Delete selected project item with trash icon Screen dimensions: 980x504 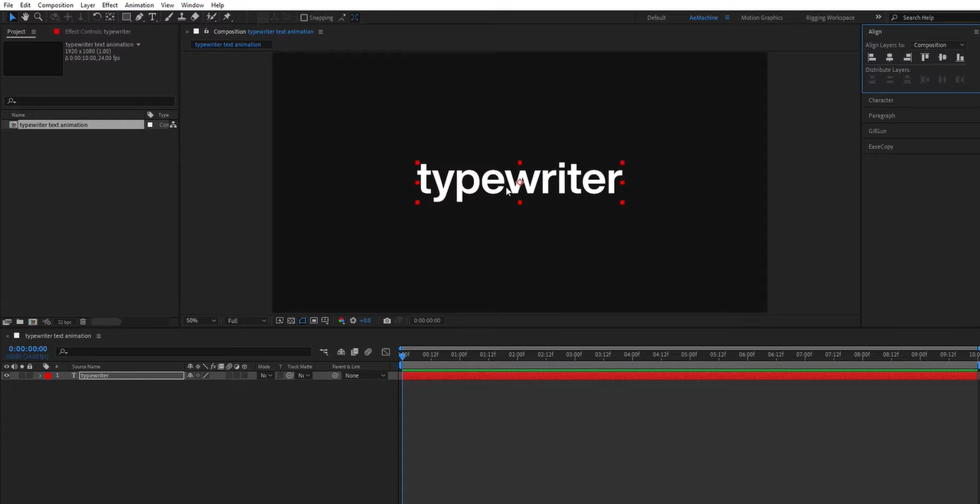83,322
